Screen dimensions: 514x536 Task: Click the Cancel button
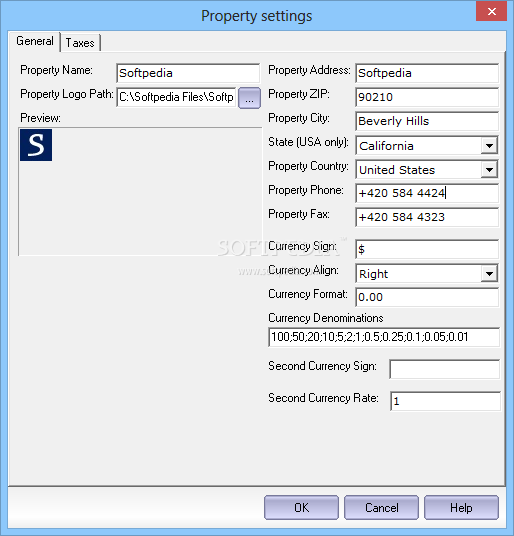[381, 508]
